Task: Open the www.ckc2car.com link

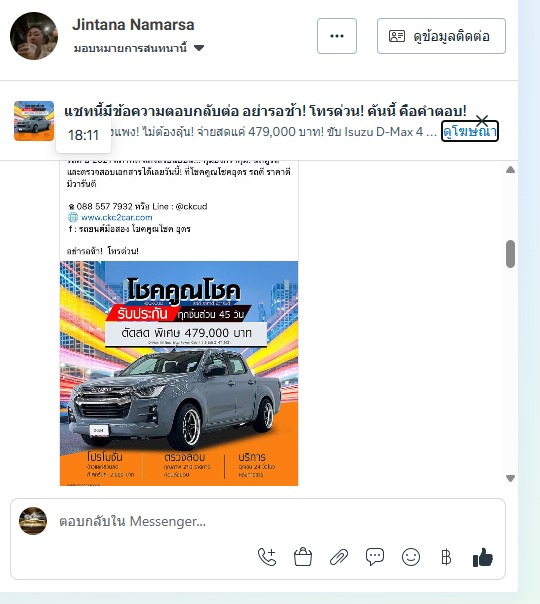Action: click(116, 217)
